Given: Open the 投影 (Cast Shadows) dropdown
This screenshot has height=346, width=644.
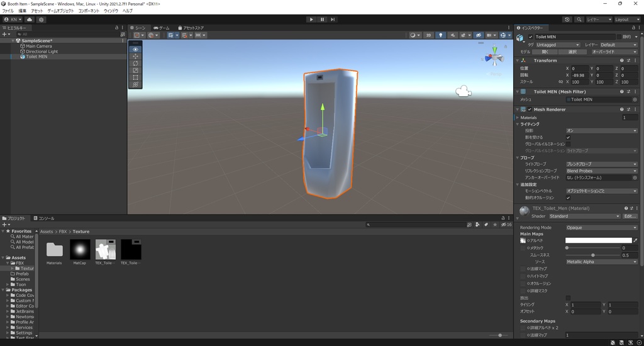Looking at the screenshot, I should [x=601, y=131].
